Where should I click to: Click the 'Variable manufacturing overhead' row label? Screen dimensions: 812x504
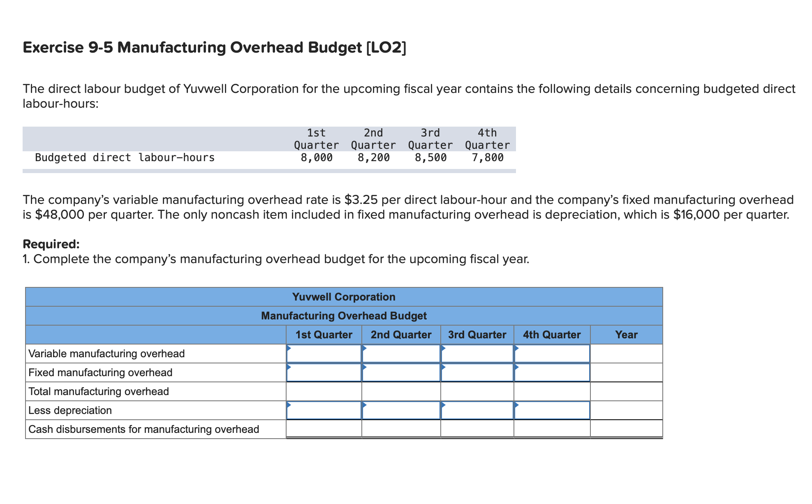[106, 354]
